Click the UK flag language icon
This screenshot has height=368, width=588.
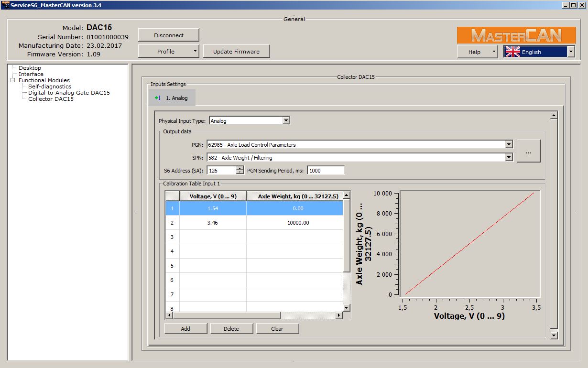point(512,52)
